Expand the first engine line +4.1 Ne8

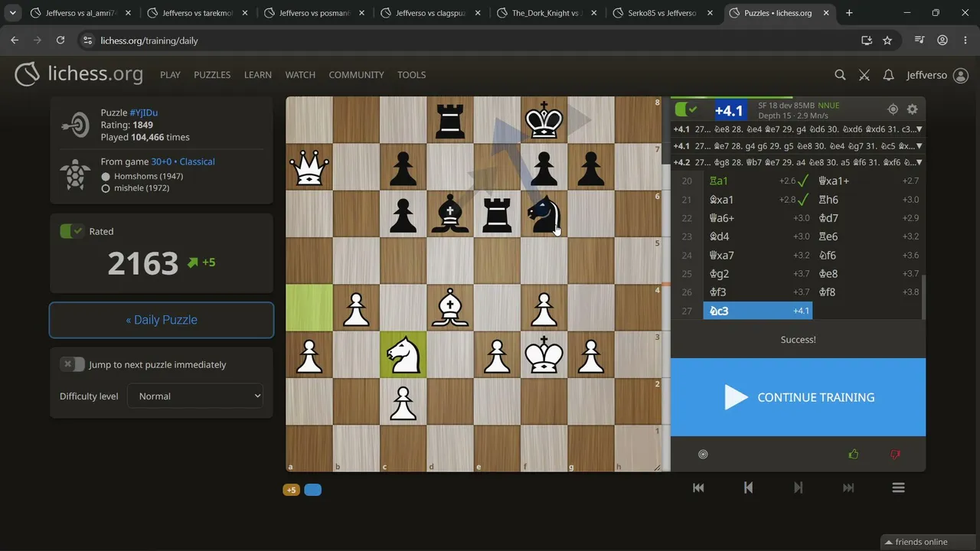(919, 129)
